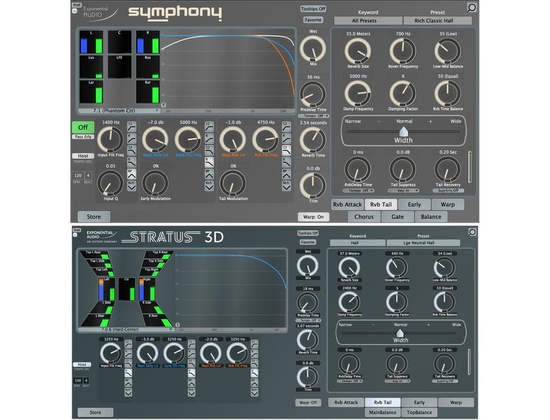The height and width of the screenshot is (420, 550).
Task: Open the MainBalance tab in Stratus 3D
Action: (383, 413)
